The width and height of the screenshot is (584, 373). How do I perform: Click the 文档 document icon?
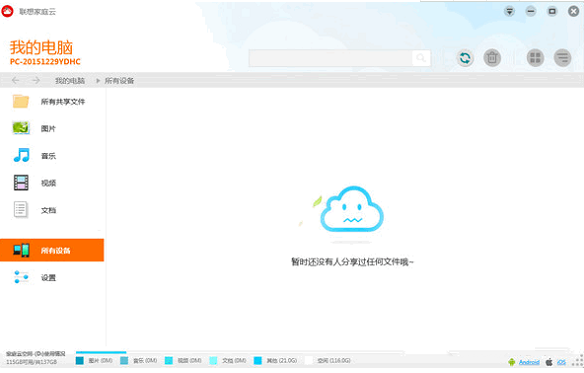tap(20, 209)
